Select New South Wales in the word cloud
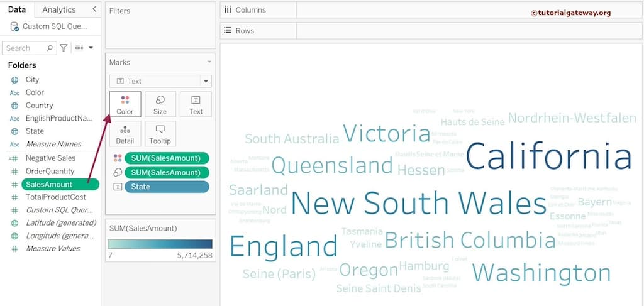Screen dimensions: 644x306 (x=418, y=204)
